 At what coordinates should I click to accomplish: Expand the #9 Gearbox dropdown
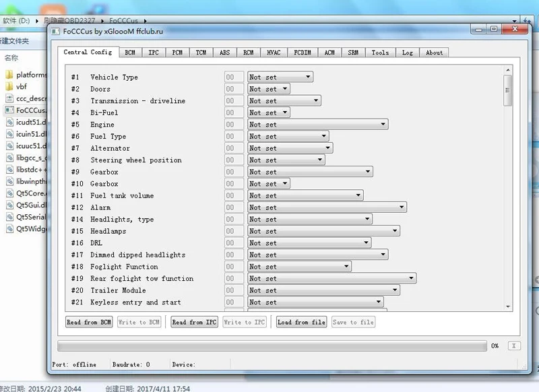point(310,172)
